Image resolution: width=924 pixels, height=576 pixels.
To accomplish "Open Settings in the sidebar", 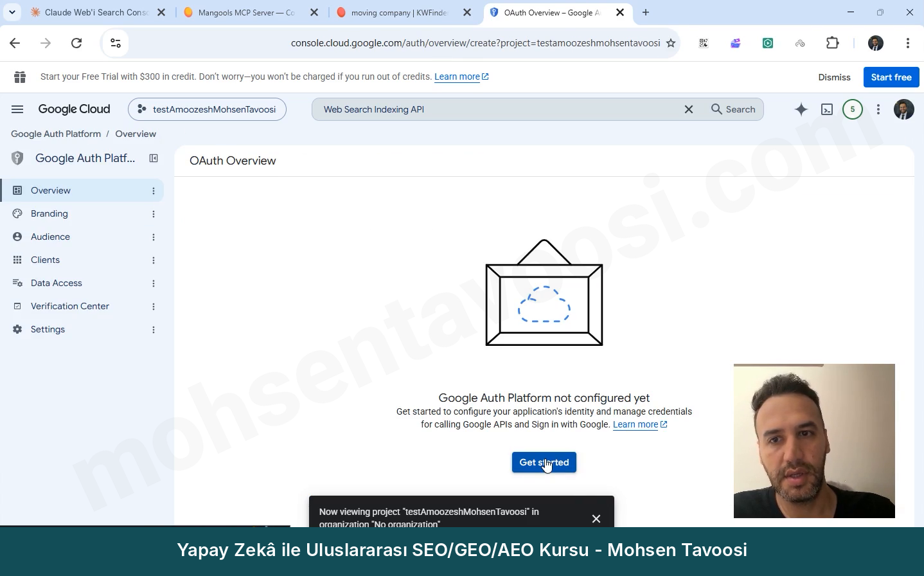I will click(82, 329).
